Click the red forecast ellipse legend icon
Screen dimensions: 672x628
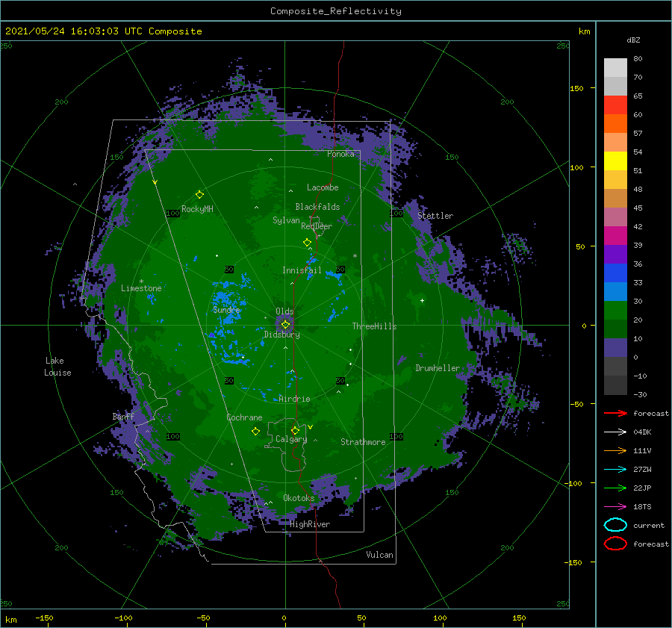[615, 544]
